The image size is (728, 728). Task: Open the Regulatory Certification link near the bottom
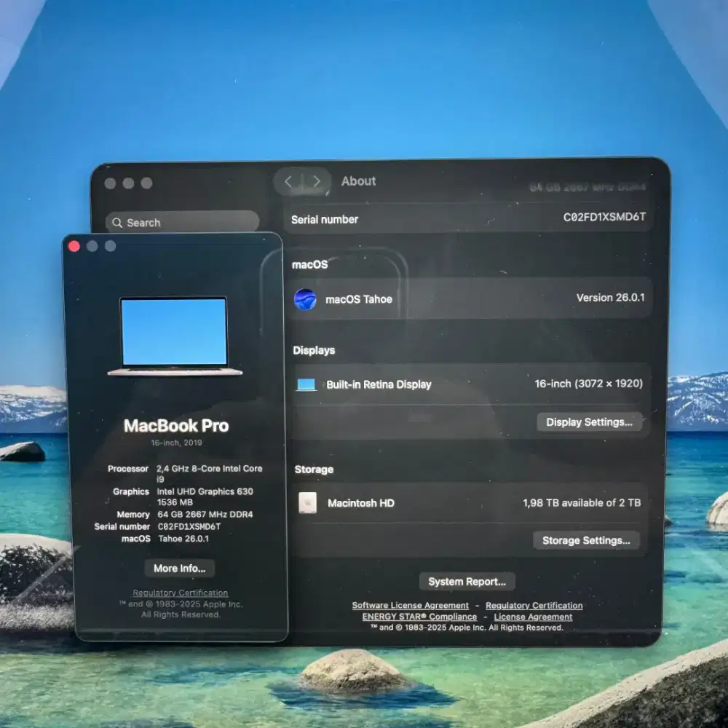click(x=534, y=605)
